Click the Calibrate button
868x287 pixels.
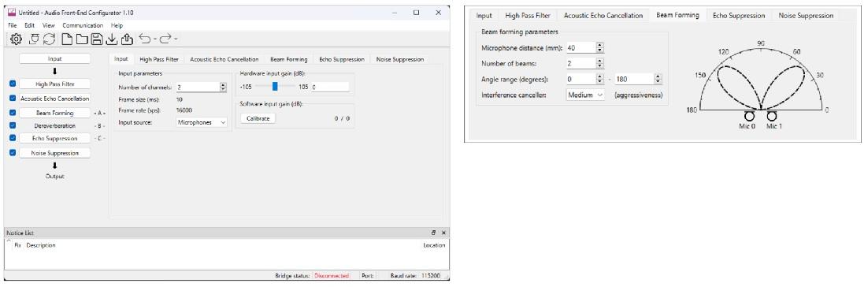pyautogui.click(x=258, y=118)
